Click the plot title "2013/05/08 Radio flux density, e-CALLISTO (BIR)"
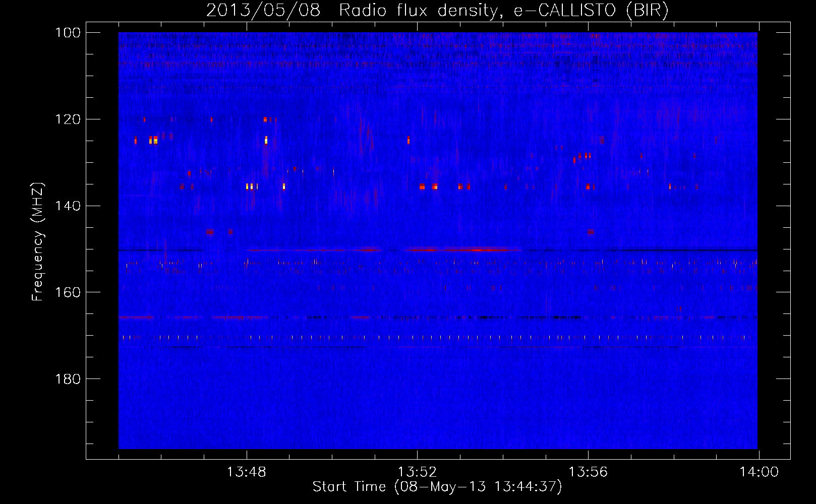 coord(437,11)
